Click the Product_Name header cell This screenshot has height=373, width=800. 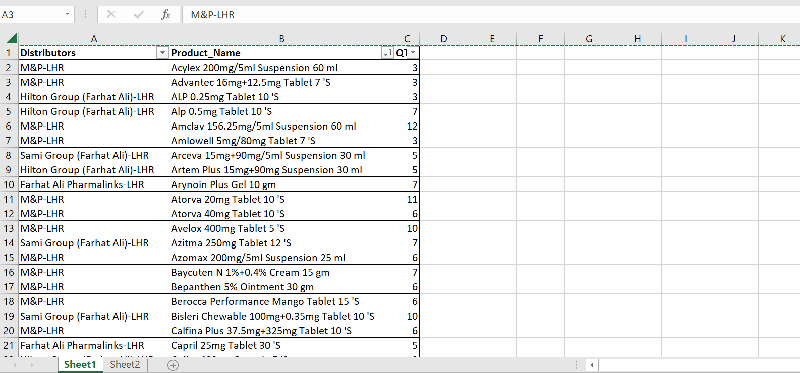(282, 53)
